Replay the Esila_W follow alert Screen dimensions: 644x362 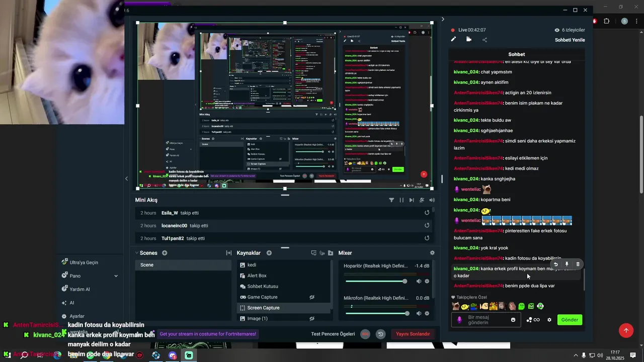click(427, 213)
